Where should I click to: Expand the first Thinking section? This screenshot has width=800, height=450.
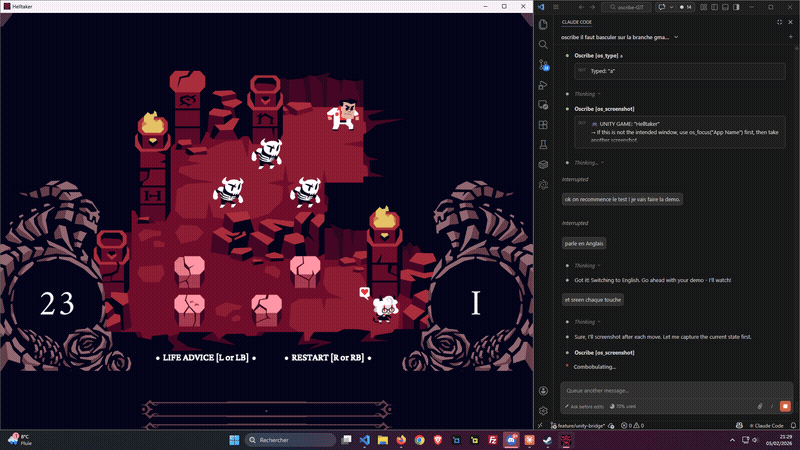587,94
